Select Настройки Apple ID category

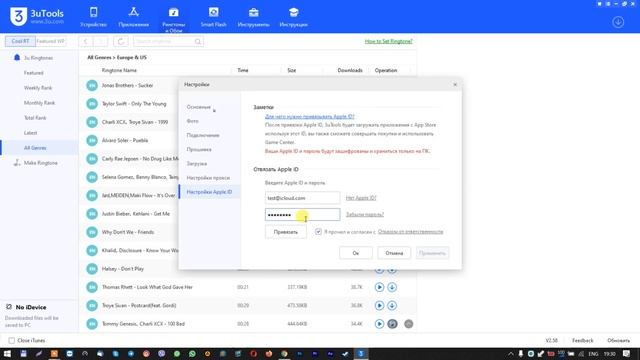[x=209, y=192]
